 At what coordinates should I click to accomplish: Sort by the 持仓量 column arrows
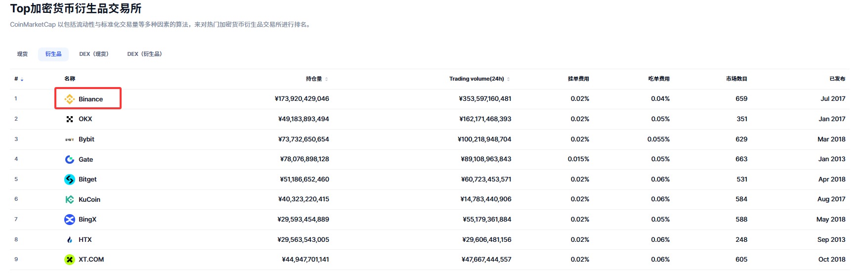tap(326, 79)
